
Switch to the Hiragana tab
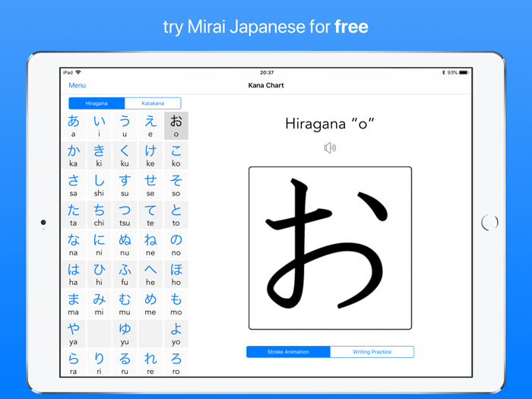(x=97, y=103)
